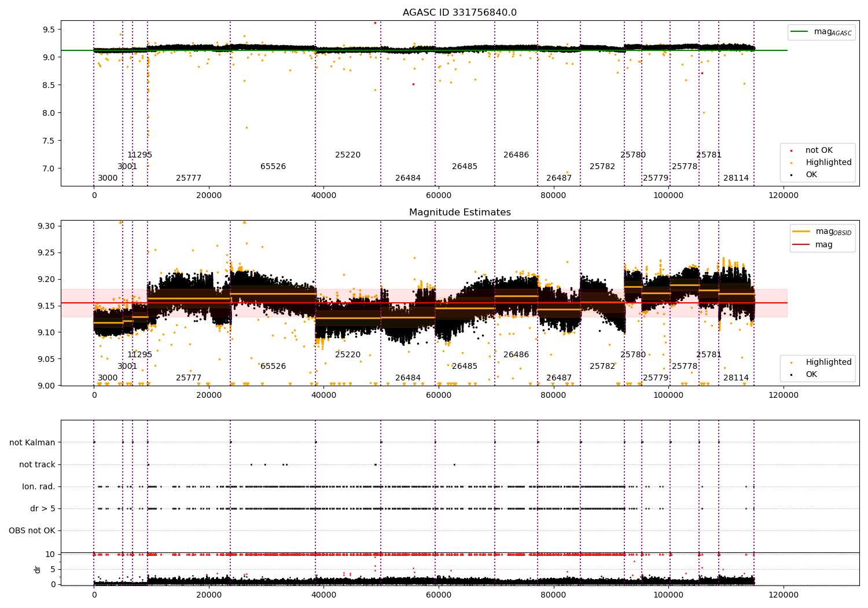Click OBSID label 26485 in the top plot

465,167
